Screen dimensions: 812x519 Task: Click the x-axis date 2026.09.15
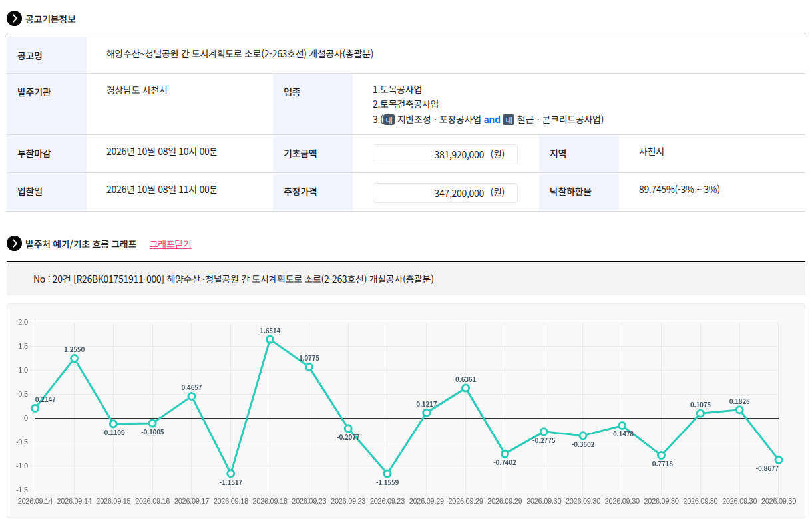click(x=113, y=501)
